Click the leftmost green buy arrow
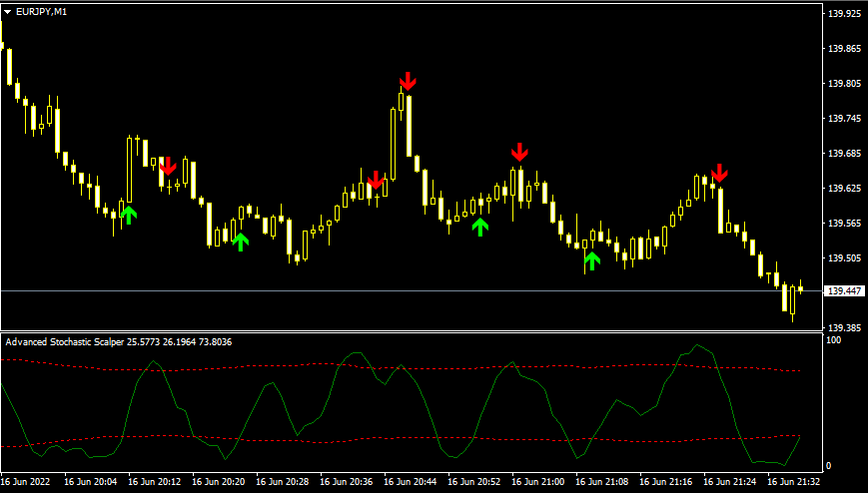The image size is (868, 493). point(128,214)
